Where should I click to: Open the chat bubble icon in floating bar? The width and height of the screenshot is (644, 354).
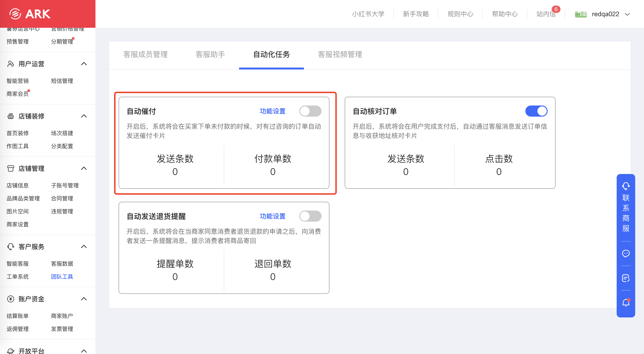coord(625,254)
